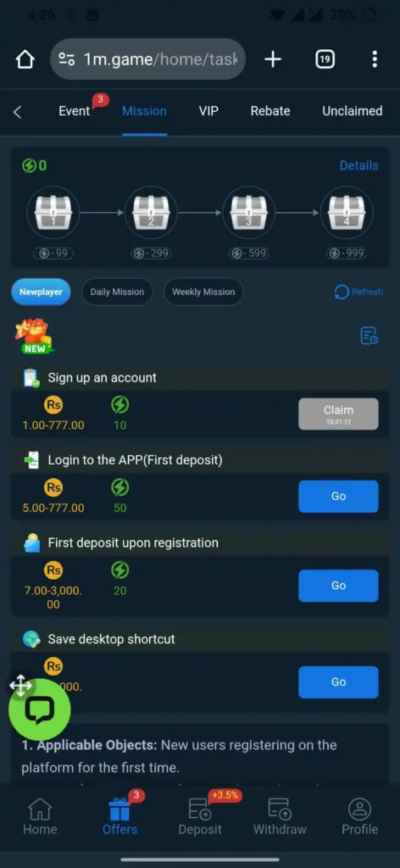Tap treasure chest number 3

click(x=248, y=212)
